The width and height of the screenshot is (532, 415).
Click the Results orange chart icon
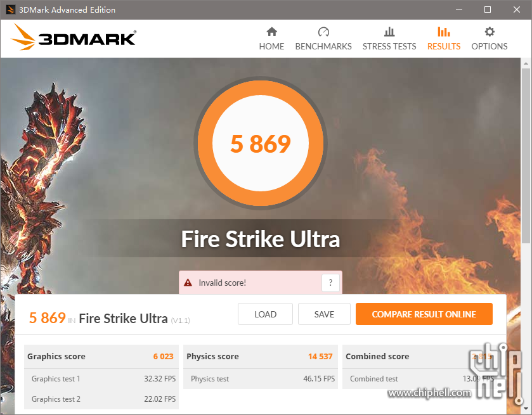(x=443, y=32)
